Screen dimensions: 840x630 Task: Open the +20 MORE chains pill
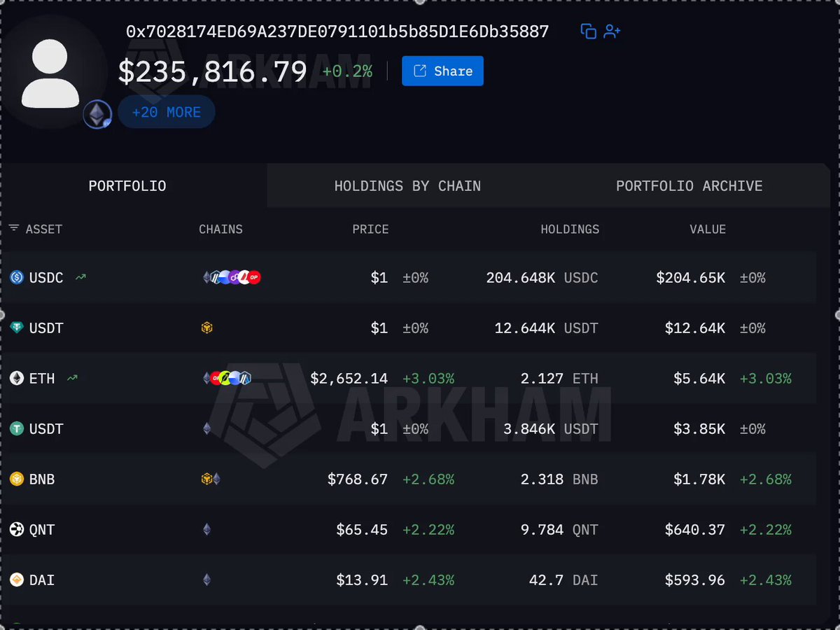[x=166, y=112]
